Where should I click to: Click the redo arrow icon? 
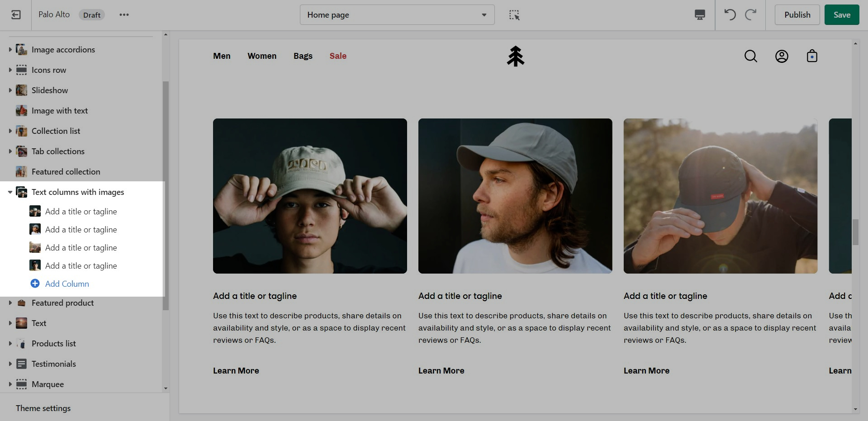(751, 15)
